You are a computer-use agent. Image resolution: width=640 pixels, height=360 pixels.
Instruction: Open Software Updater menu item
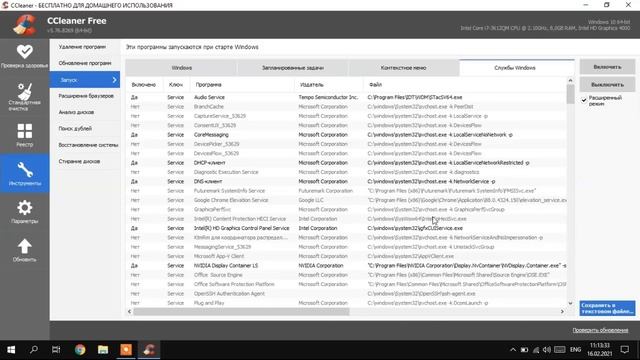[x=85, y=63]
